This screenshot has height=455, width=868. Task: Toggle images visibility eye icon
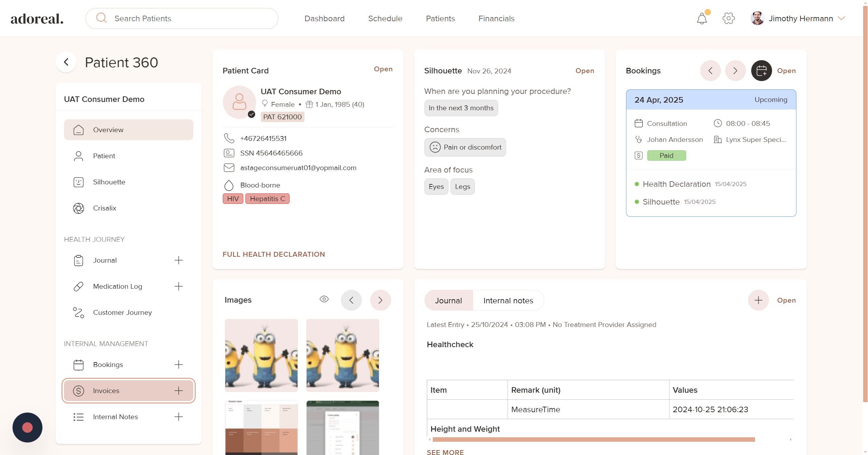click(x=324, y=299)
